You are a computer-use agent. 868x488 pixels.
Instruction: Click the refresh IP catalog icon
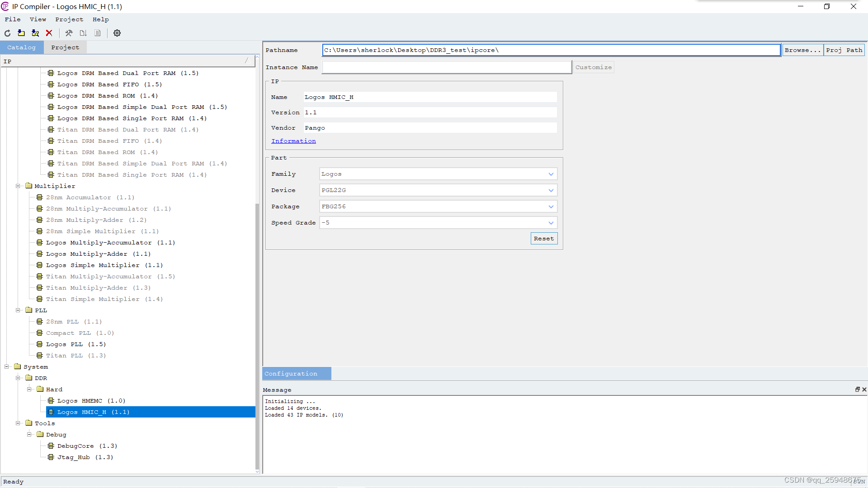8,33
